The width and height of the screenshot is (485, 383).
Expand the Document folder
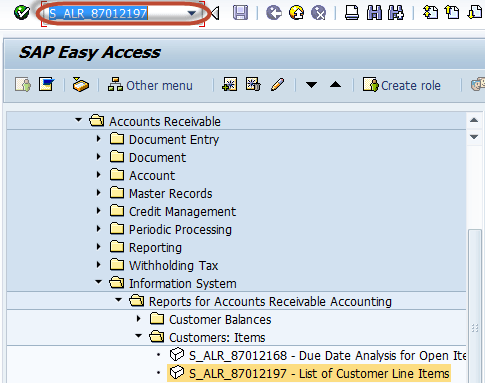pos(98,156)
